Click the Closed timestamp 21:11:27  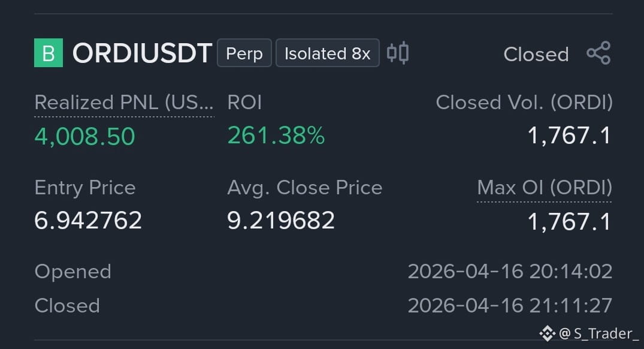click(x=510, y=305)
